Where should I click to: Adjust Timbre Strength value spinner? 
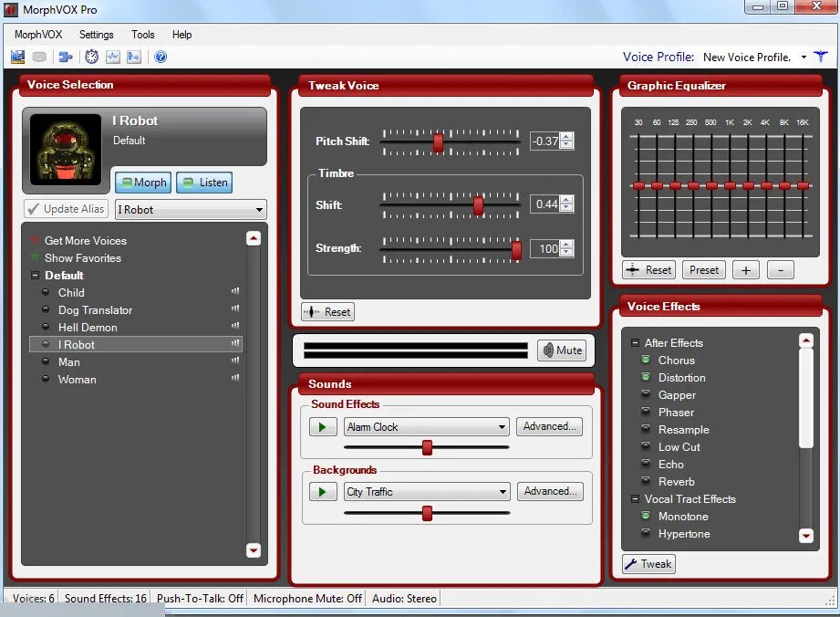[566, 248]
